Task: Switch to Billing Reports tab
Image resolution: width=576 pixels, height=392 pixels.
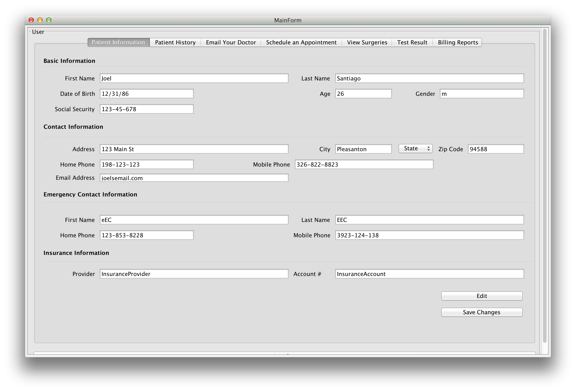Action: point(458,42)
